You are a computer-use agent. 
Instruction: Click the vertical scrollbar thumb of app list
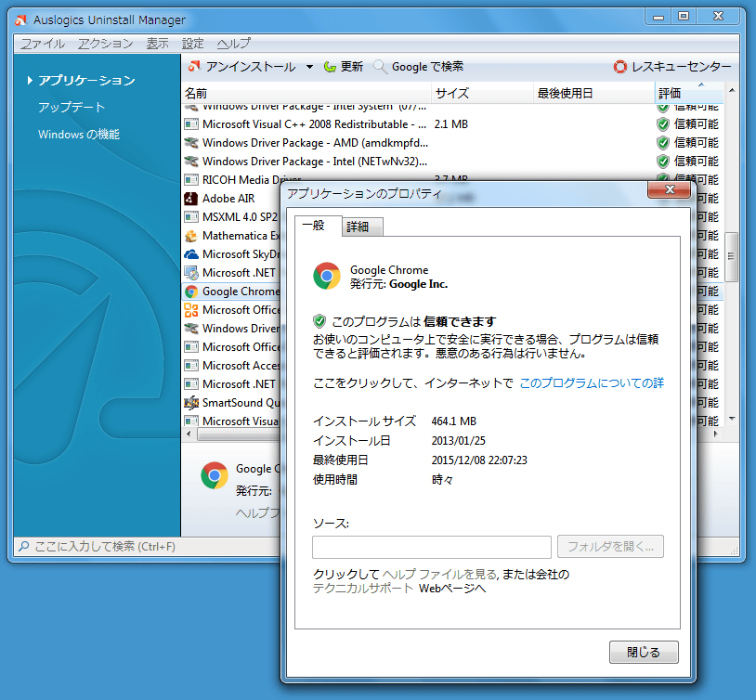click(x=732, y=256)
